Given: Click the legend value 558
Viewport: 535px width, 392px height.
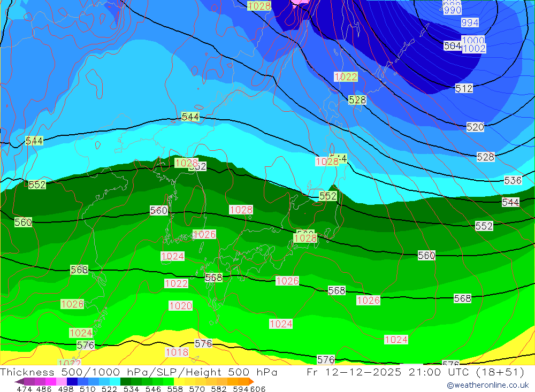Looking at the screenshot, I should (175, 389).
